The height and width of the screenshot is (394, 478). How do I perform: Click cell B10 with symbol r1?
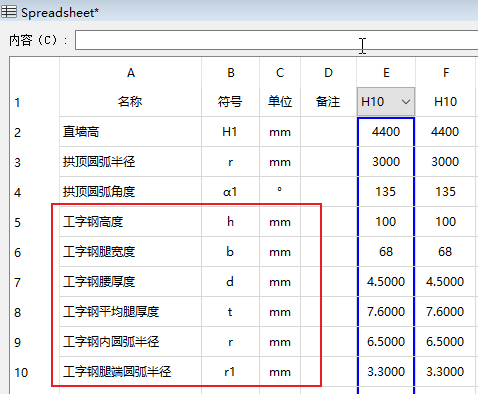pyautogui.click(x=230, y=372)
